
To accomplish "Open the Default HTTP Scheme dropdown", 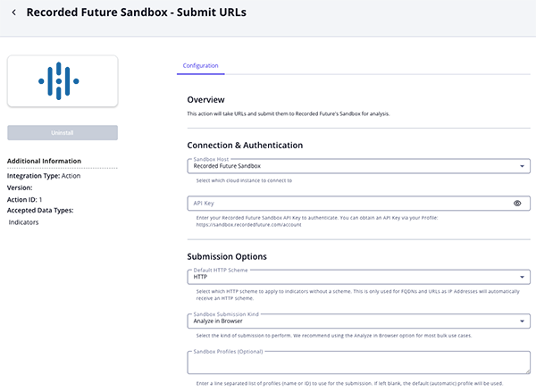I will click(358, 277).
